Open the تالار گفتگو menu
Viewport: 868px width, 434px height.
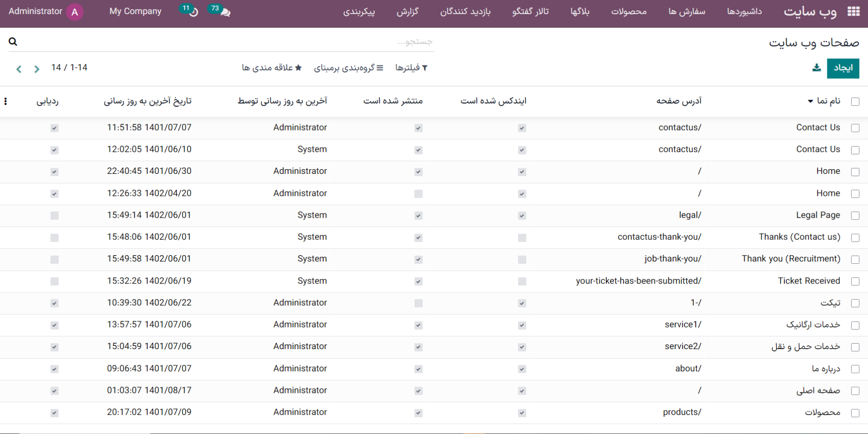coord(530,11)
